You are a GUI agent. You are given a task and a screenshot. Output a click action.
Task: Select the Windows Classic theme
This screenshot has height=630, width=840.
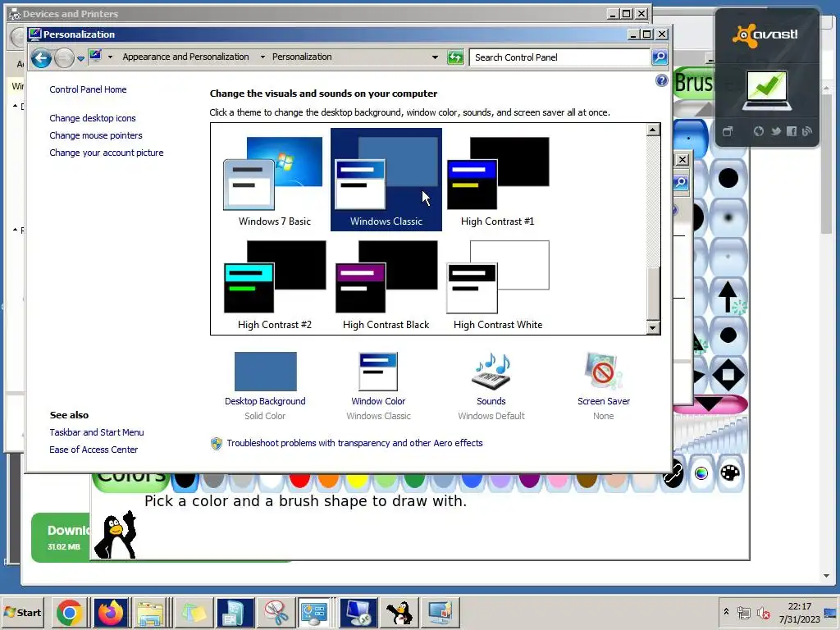pyautogui.click(x=386, y=180)
